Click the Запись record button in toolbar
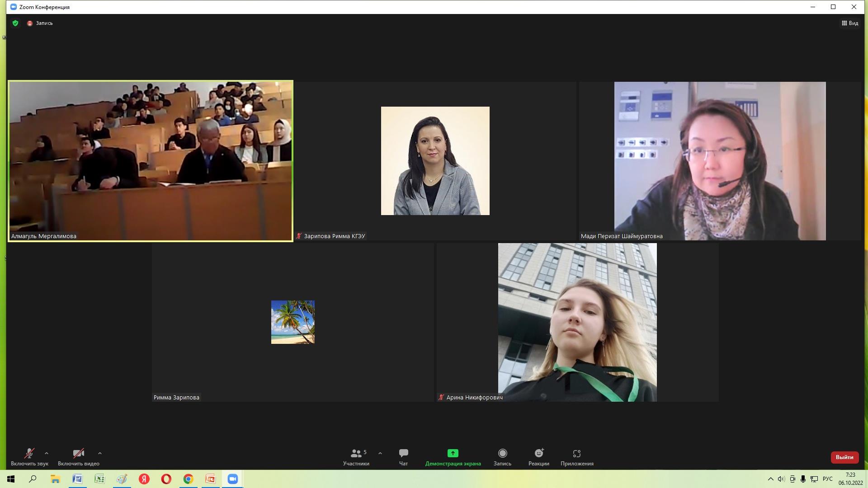Image resolution: width=868 pixels, height=488 pixels. point(502,457)
